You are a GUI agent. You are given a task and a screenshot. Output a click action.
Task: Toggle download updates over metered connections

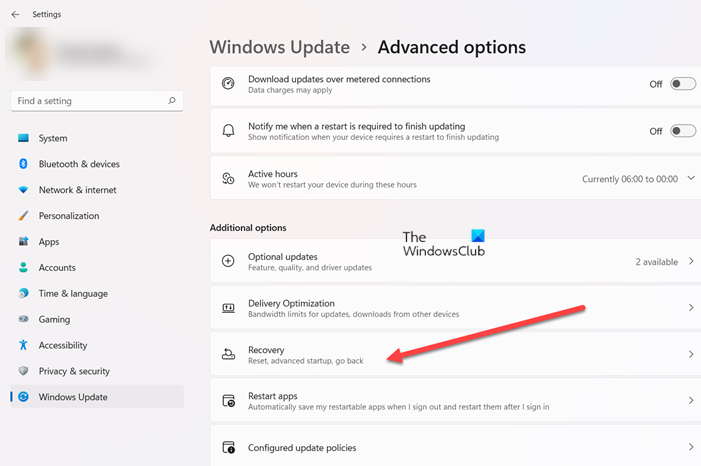click(683, 84)
